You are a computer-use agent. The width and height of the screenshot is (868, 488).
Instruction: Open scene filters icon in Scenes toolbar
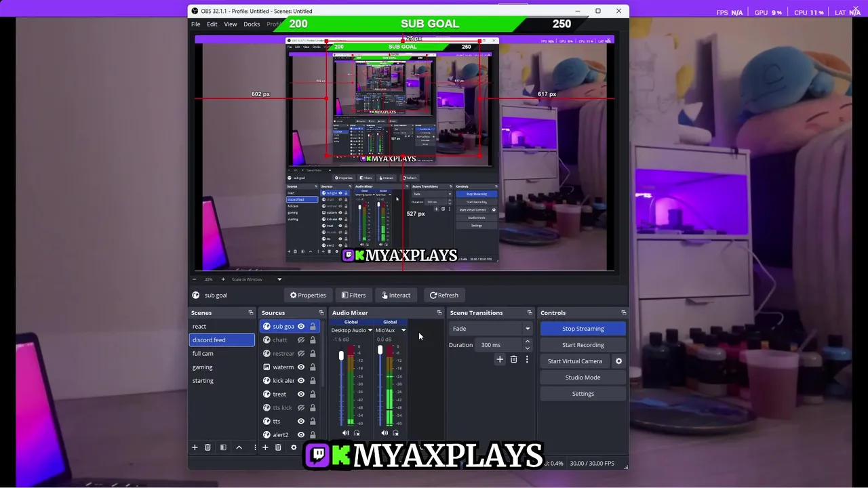coord(223,447)
